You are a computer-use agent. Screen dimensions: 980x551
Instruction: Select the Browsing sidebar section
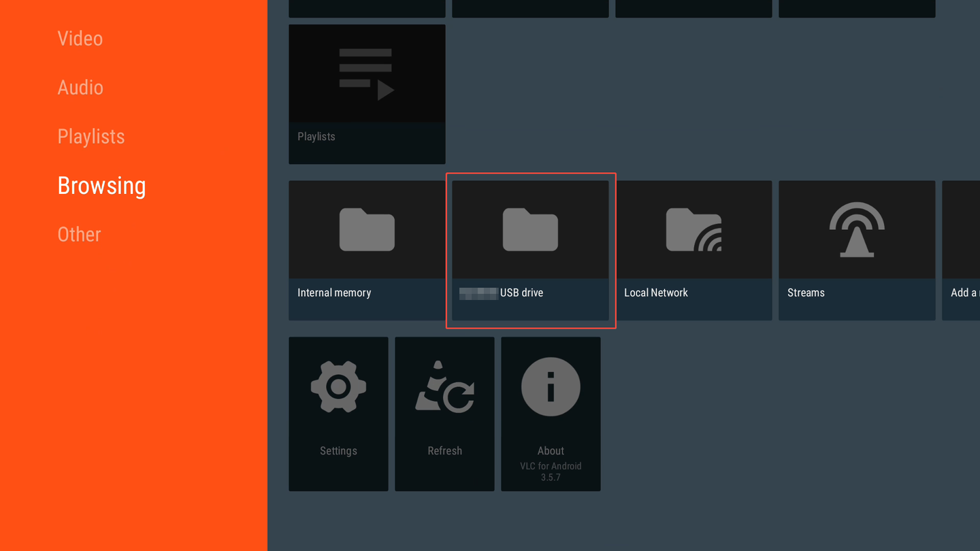coord(101,186)
